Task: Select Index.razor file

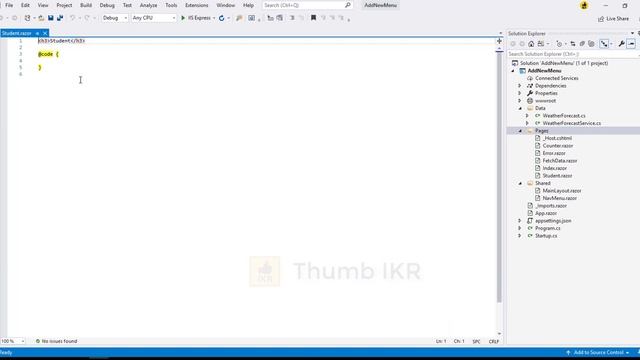Action: pos(554,168)
